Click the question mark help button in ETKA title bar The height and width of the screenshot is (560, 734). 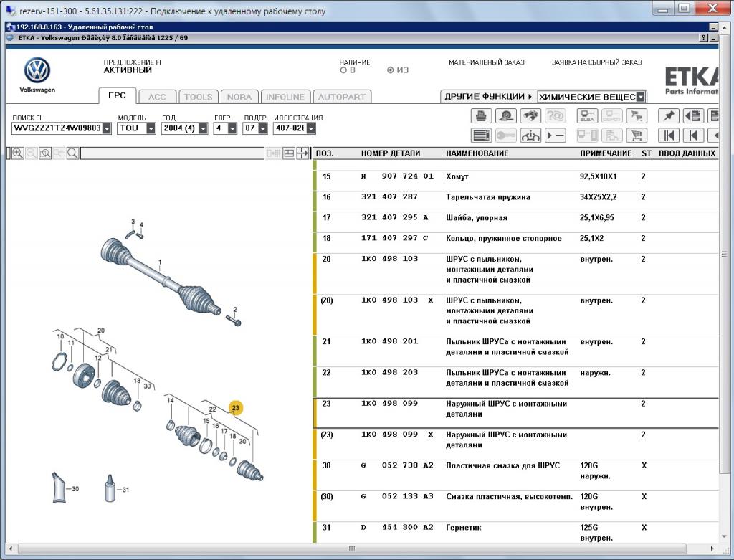[x=704, y=38]
